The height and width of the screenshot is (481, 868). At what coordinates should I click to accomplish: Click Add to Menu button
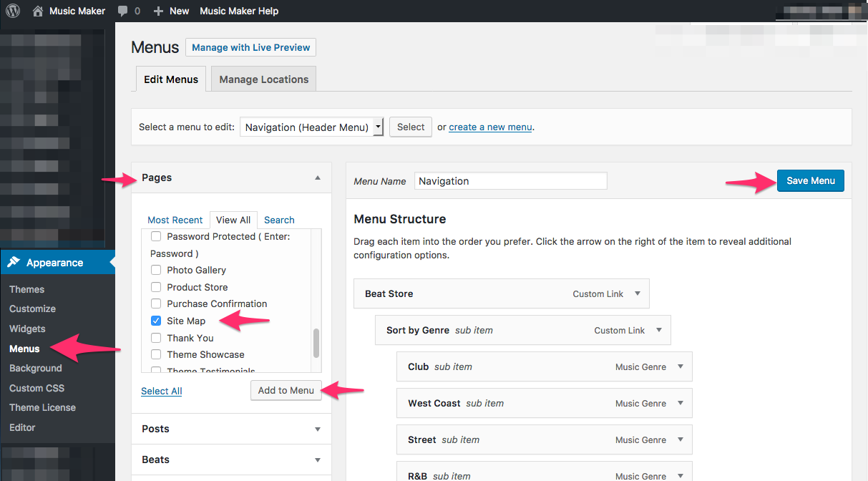286,390
